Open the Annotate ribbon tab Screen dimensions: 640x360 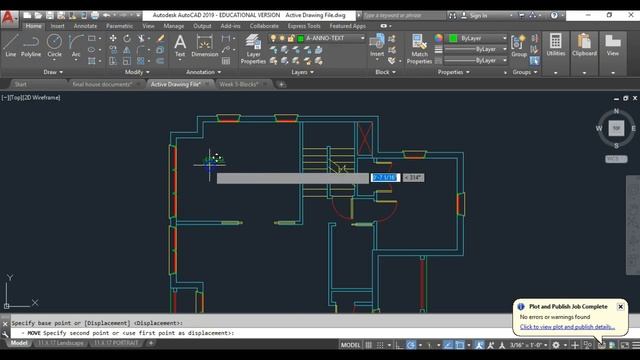[85, 26]
